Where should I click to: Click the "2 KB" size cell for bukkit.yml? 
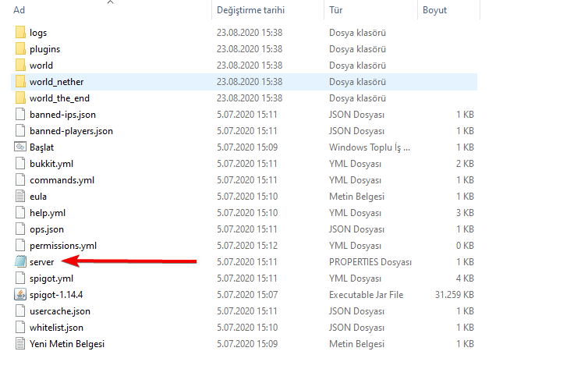[x=465, y=164]
